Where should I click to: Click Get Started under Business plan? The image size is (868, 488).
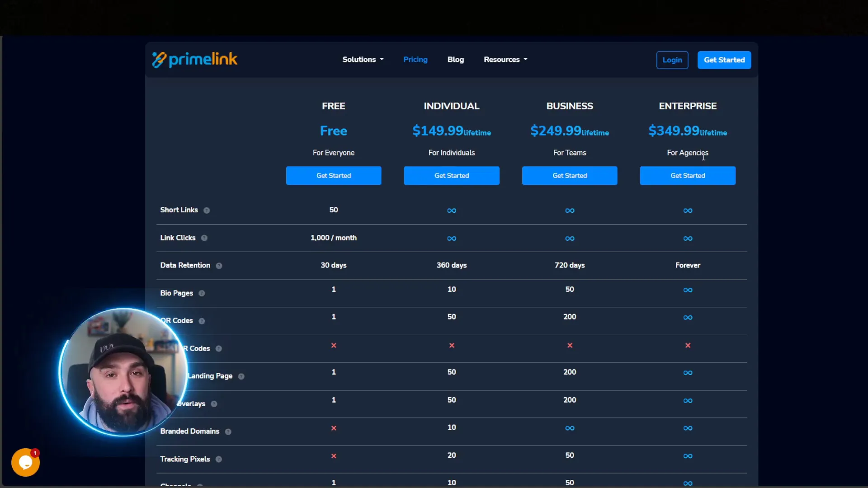click(570, 176)
